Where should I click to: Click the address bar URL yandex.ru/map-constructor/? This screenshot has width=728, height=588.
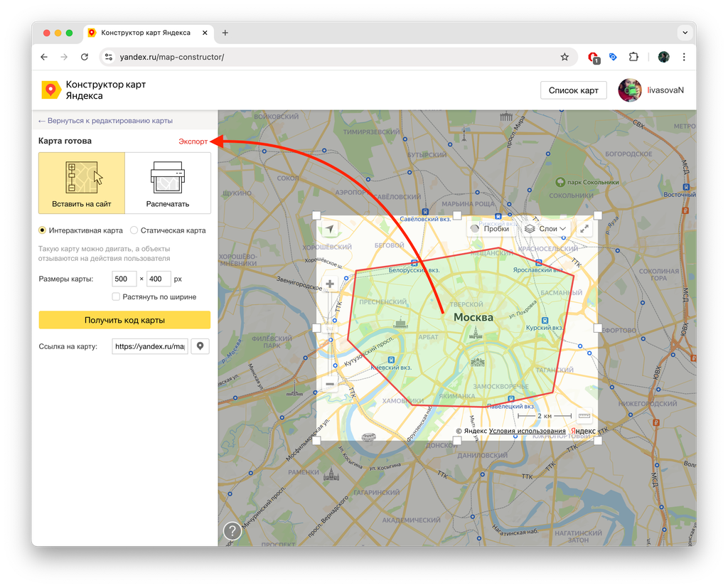(x=172, y=57)
